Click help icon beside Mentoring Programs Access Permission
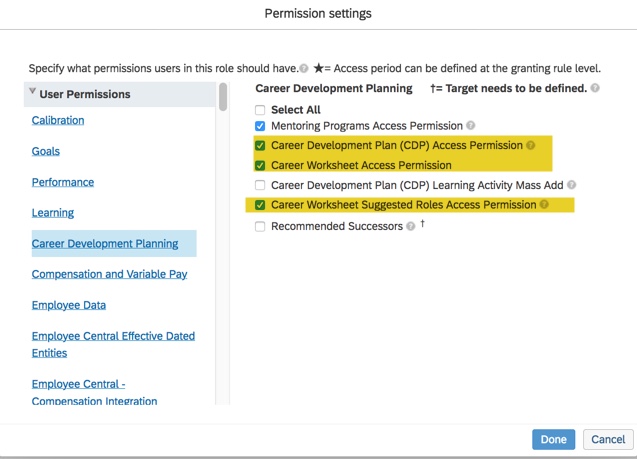 (471, 126)
